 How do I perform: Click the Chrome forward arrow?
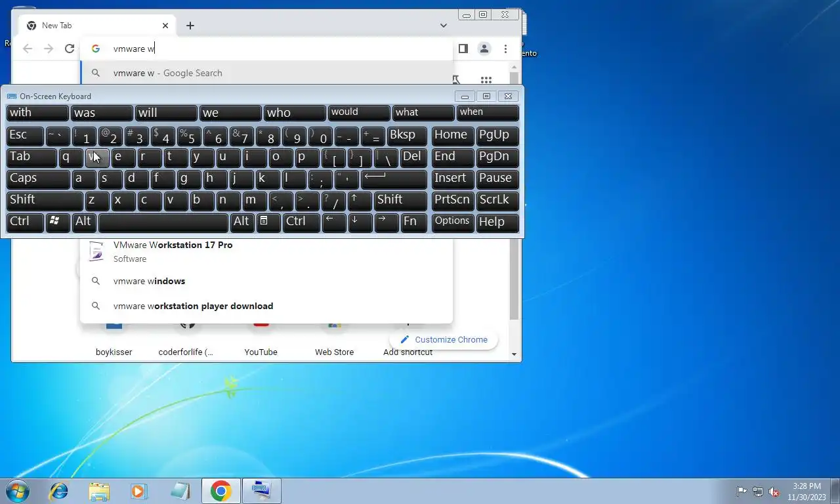(x=49, y=49)
